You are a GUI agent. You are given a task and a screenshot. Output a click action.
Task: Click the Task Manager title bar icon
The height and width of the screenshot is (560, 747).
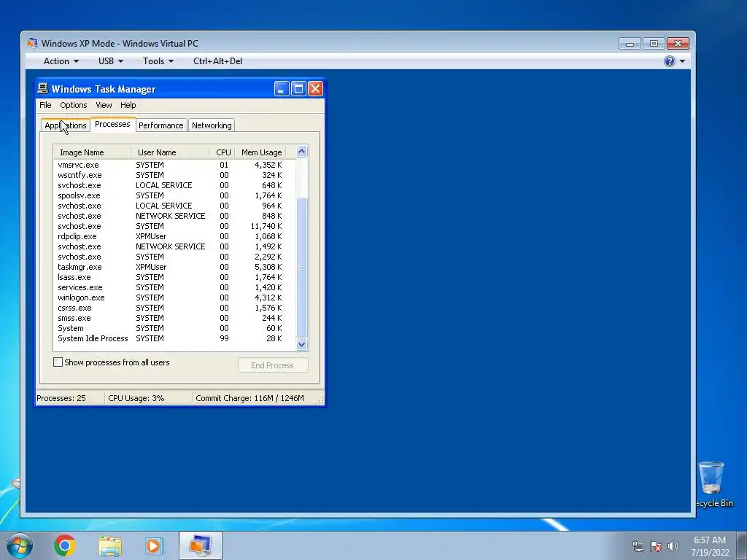(x=43, y=88)
